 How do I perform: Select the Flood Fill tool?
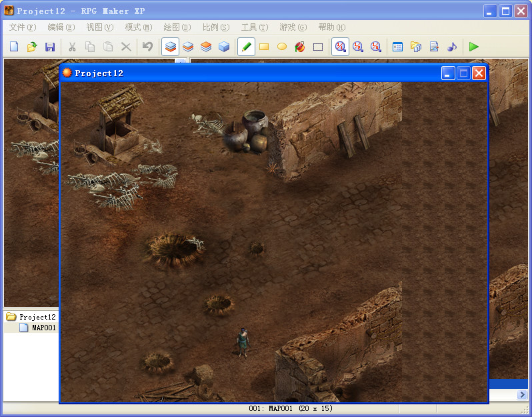click(x=300, y=47)
